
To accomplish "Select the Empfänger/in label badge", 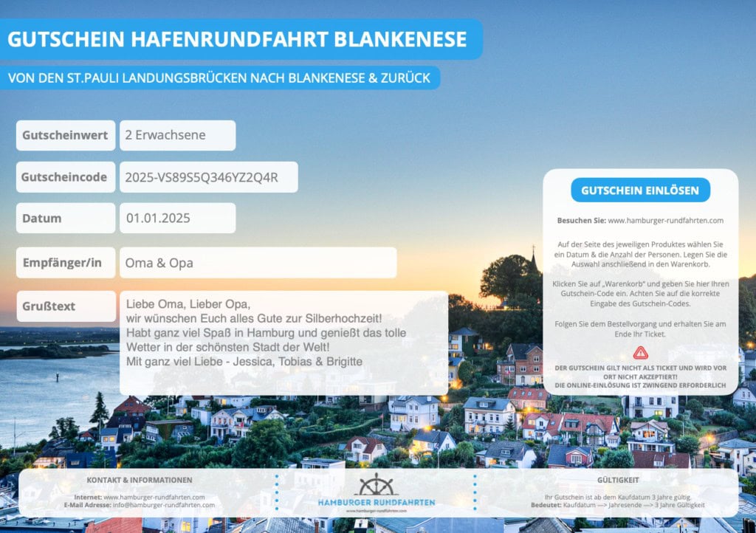I will [x=65, y=262].
